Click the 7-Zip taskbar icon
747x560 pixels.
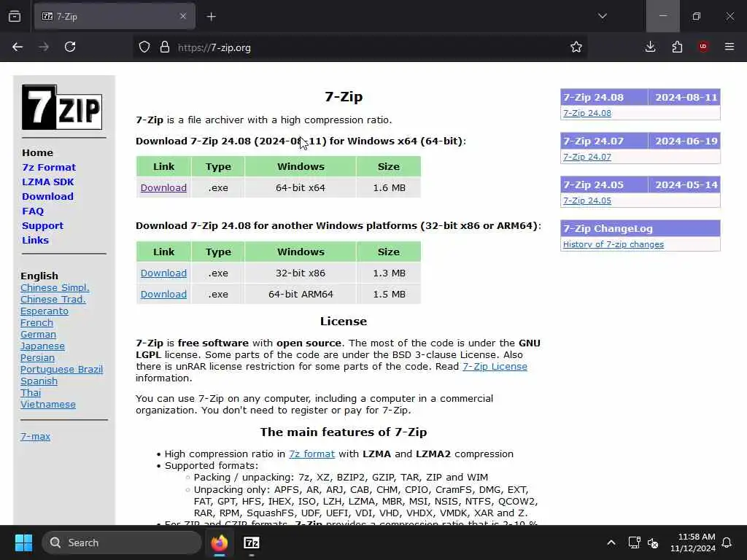[x=252, y=542]
